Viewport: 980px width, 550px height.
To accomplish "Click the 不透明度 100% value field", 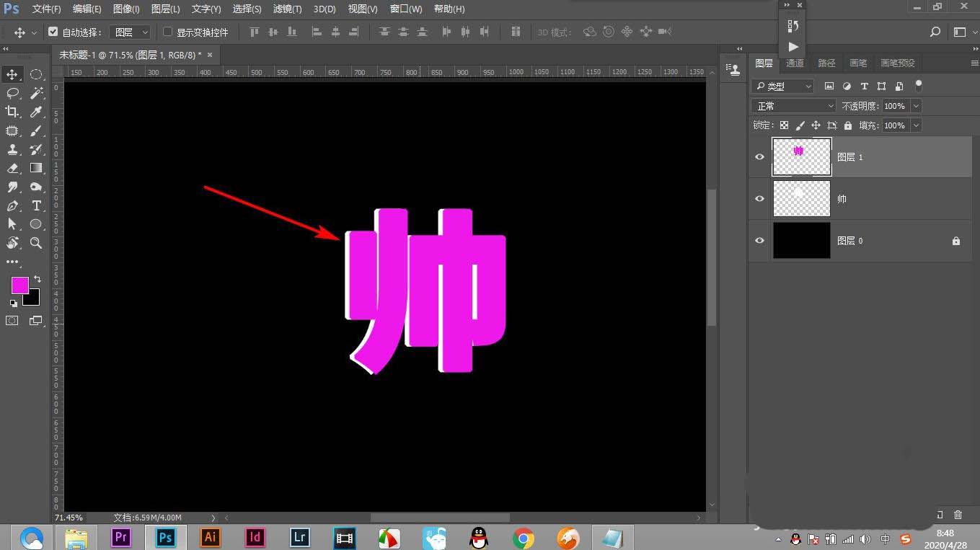I will coord(894,106).
